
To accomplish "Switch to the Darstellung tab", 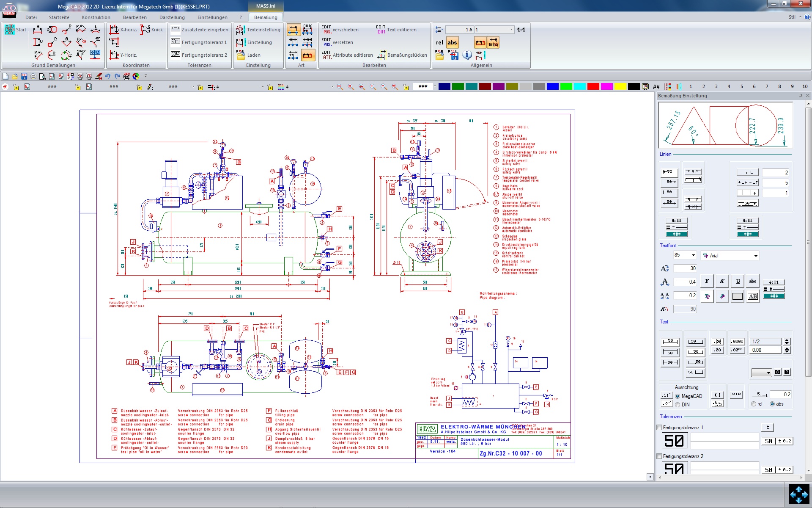I will pos(172,17).
